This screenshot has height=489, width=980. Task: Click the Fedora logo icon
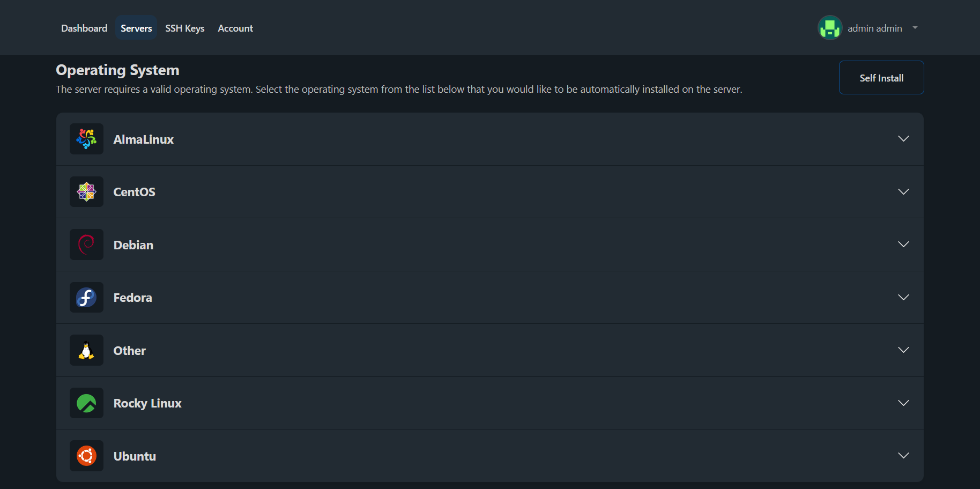[x=86, y=297]
